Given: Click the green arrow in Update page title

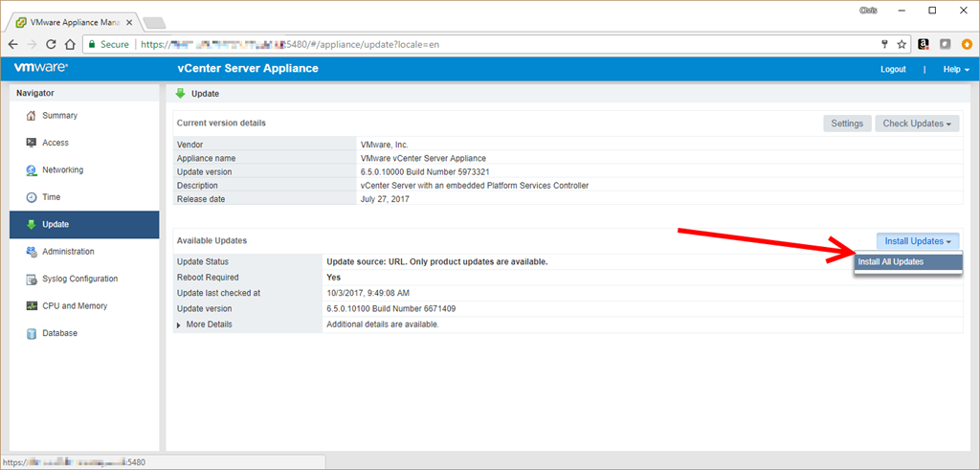Looking at the screenshot, I should pyautogui.click(x=181, y=93).
